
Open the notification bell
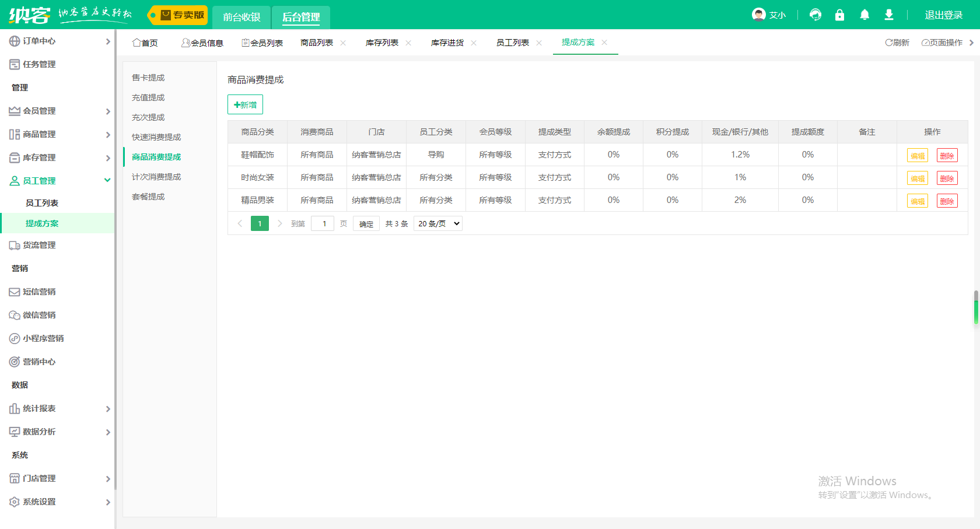864,15
